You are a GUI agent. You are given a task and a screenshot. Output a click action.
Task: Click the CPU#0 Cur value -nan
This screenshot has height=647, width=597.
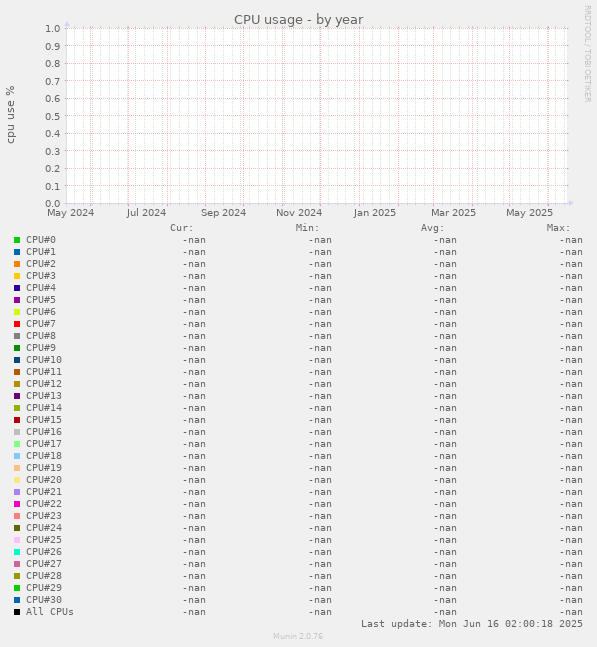click(194, 240)
